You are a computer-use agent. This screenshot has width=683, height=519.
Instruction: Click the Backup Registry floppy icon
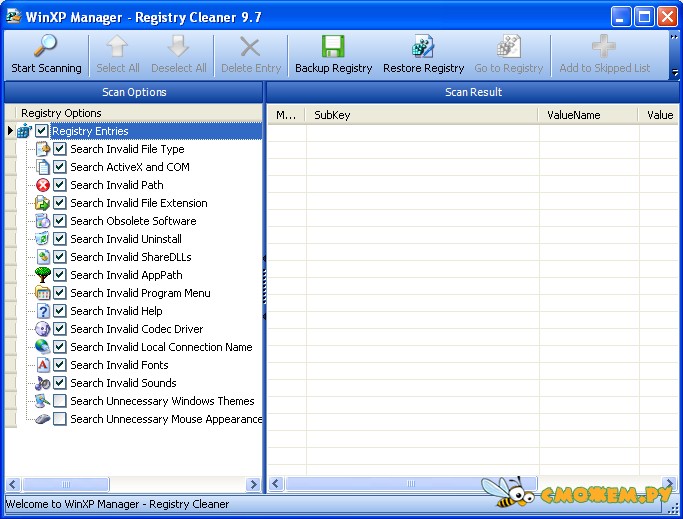pos(333,46)
